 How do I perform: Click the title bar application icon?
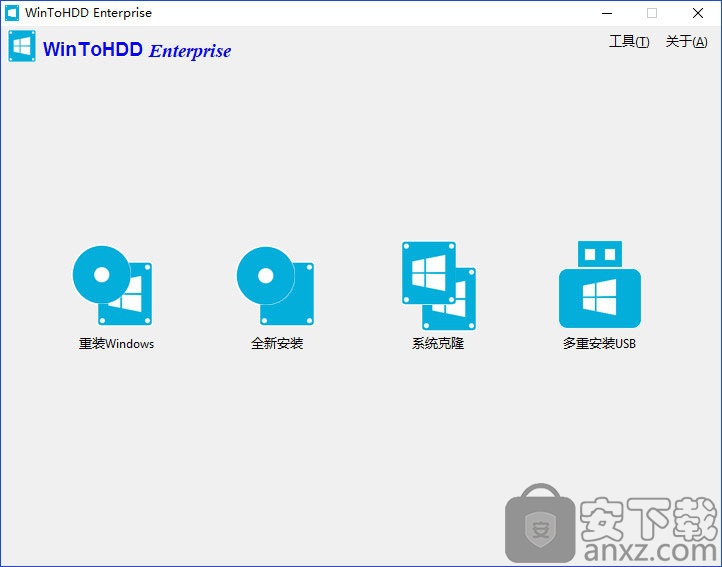(x=12, y=13)
